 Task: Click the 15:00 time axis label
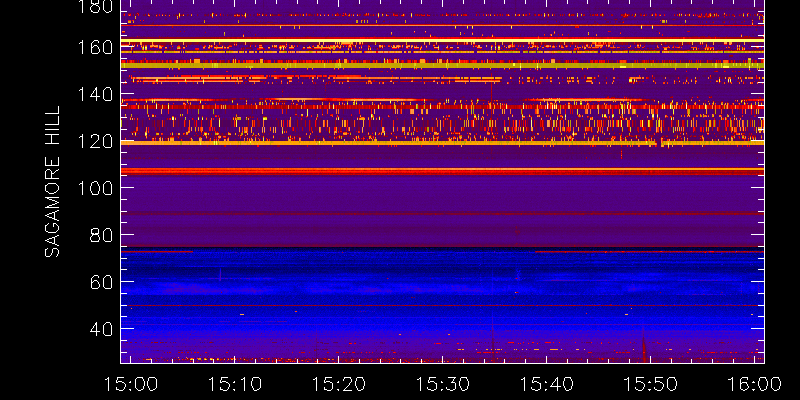(131, 384)
